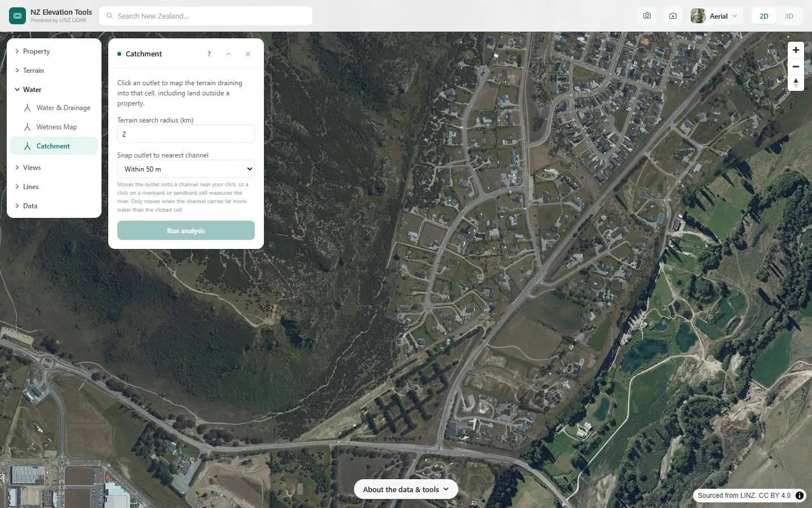
Task: Click the Run analysis button
Action: point(186,230)
